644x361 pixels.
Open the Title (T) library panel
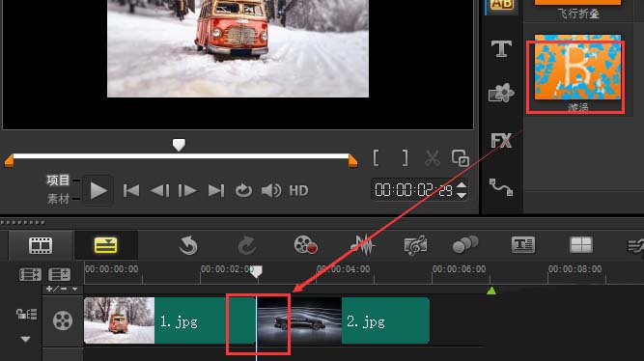pos(501,49)
